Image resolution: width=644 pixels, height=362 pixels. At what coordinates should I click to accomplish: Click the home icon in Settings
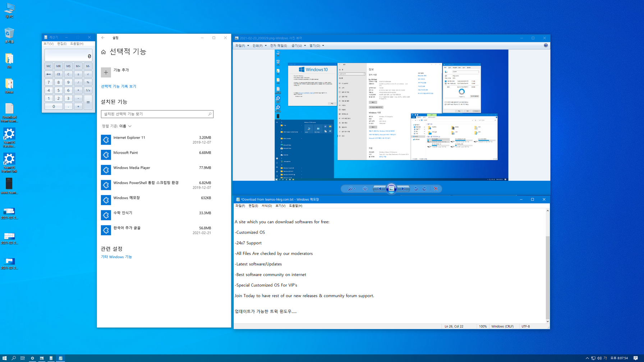[x=103, y=52]
